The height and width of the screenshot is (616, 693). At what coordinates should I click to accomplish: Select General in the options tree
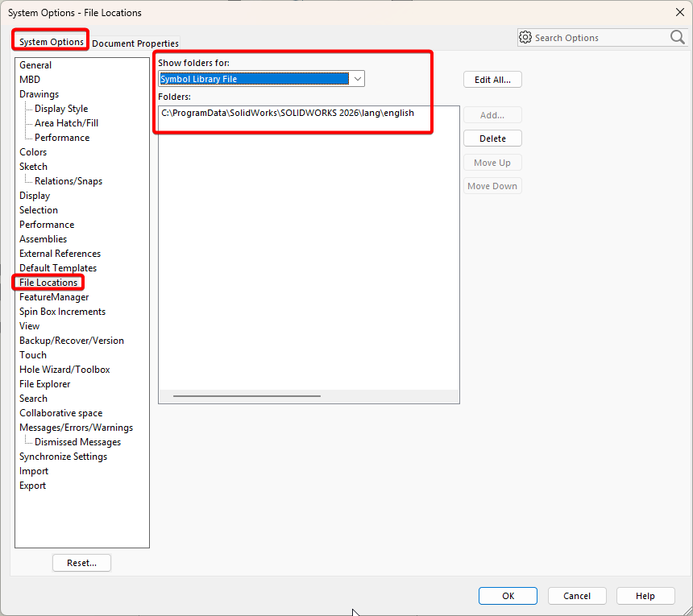(35, 65)
